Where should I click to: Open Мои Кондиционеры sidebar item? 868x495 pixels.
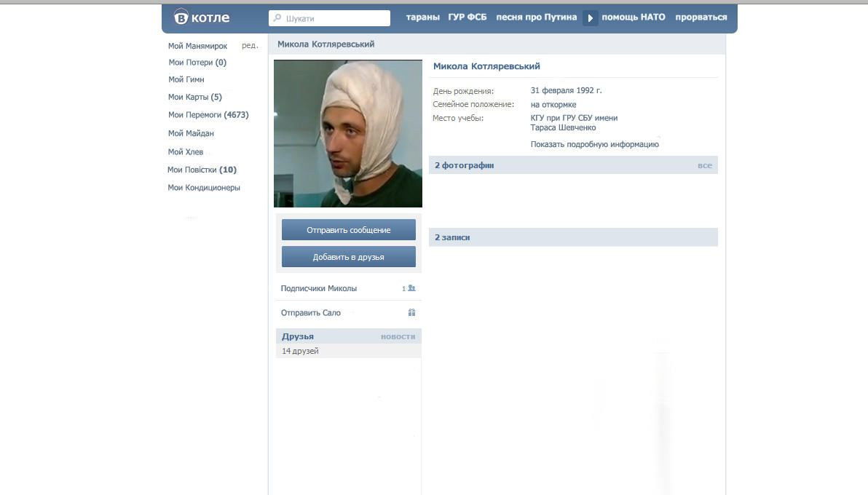click(x=204, y=188)
